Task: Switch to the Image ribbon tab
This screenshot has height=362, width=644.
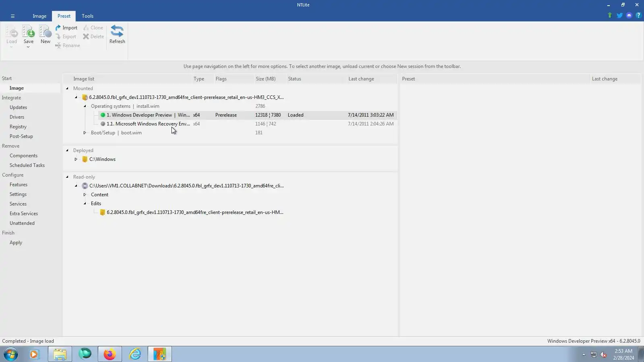Action: coord(39,16)
